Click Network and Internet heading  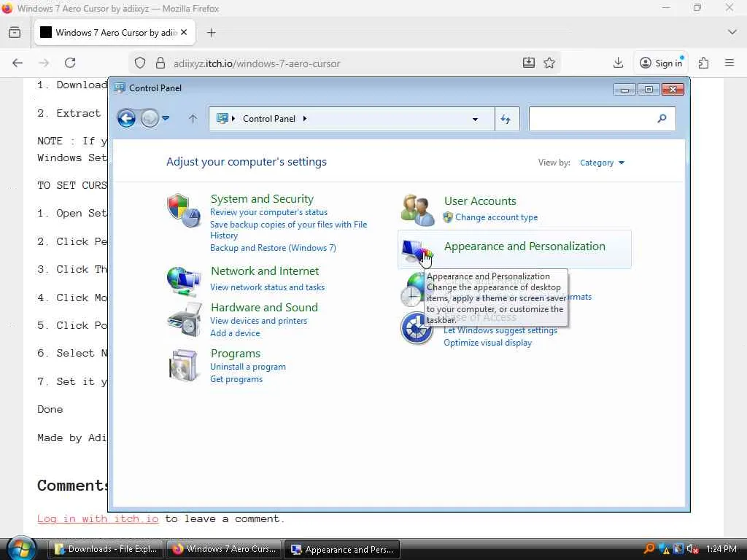point(265,271)
